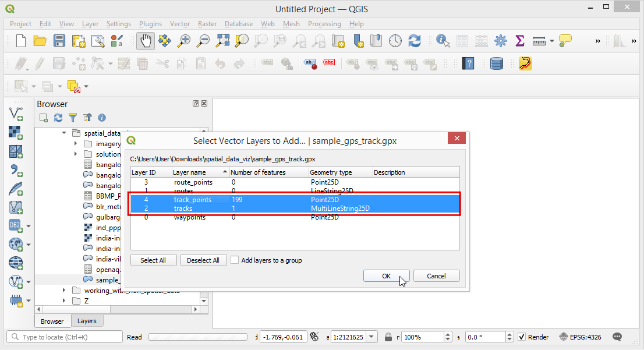Image resolution: width=644 pixels, height=350 pixels.
Task: Click the Refresh map icon in toolbar
Action: tap(415, 41)
